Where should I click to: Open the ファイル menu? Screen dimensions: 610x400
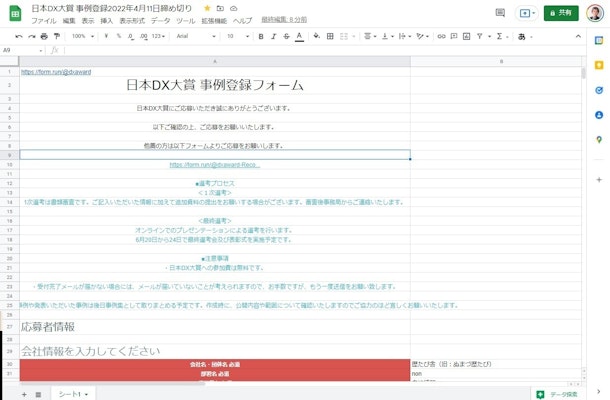coord(44,20)
